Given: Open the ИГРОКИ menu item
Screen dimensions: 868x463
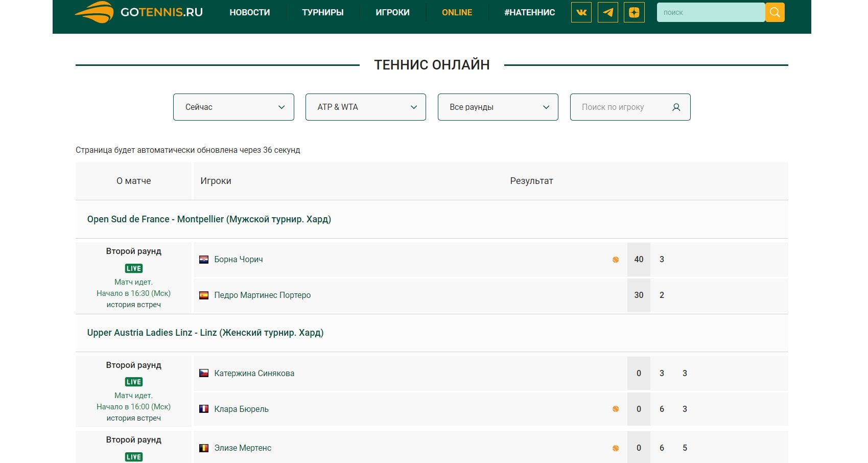Looking at the screenshot, I should (392, 12).
